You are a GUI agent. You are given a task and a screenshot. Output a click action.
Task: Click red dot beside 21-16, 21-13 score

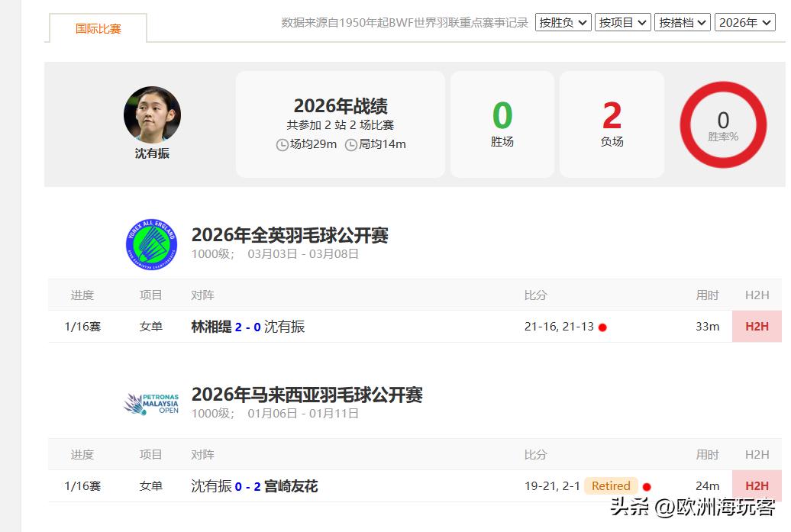point(602,327)
